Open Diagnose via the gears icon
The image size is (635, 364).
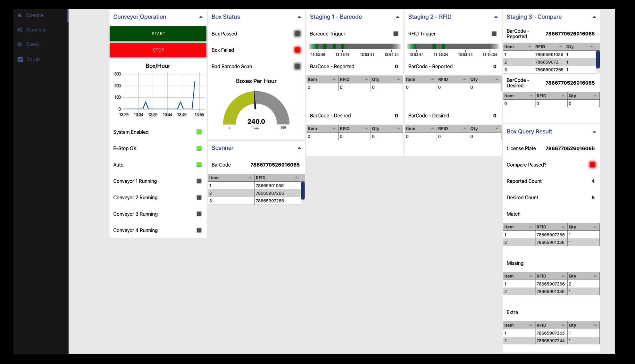tap(20, 29)
